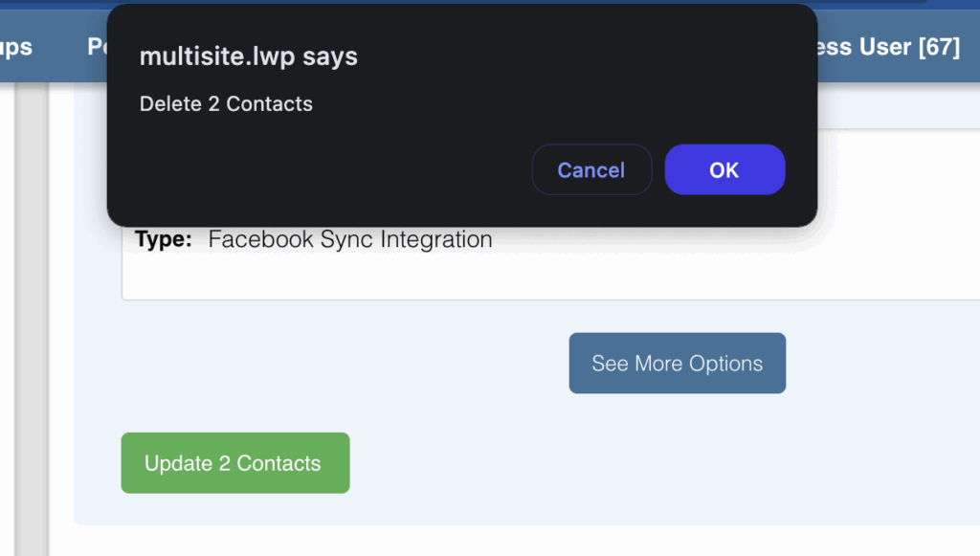Click the 'Facebook Sync Integration' value text
This screenshot has height=556, width=980.
pyautogui.click(x=350, y=239)
